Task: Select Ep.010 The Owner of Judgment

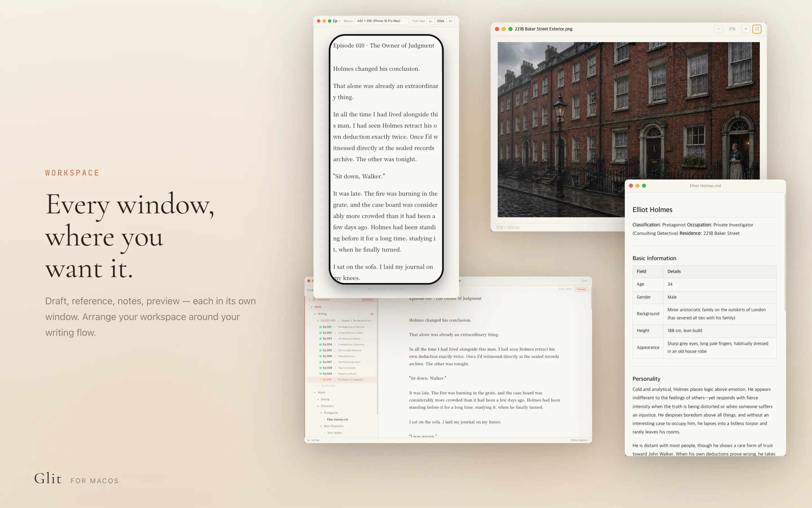Action: point(342,380)
